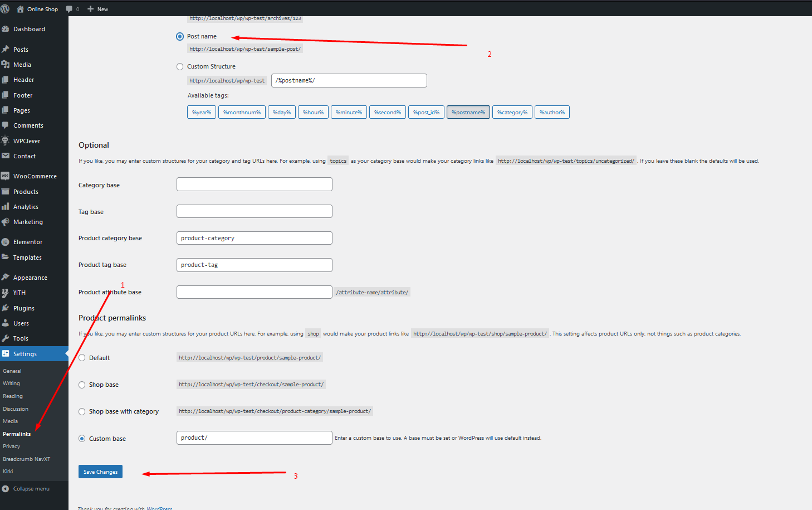Viewport: 812px width, 510px height.
Task: Click the comments bubble icon in admin bar
Action: (x=70, y=9)
